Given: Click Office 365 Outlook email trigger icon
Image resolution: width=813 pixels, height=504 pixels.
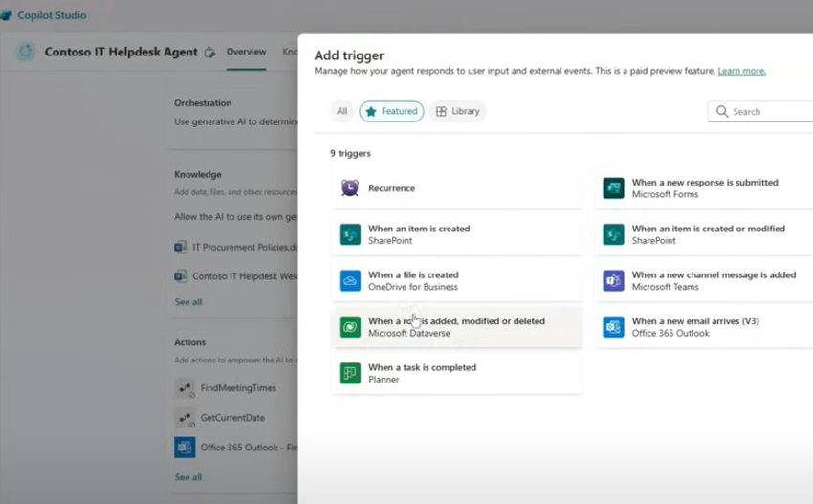Looking at the screenshot, I should point(613,327).
